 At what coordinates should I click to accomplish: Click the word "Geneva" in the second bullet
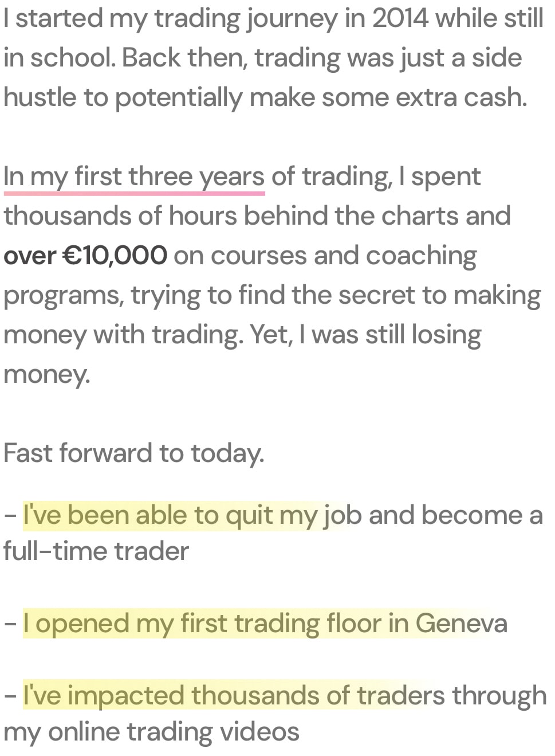point(462,624)
